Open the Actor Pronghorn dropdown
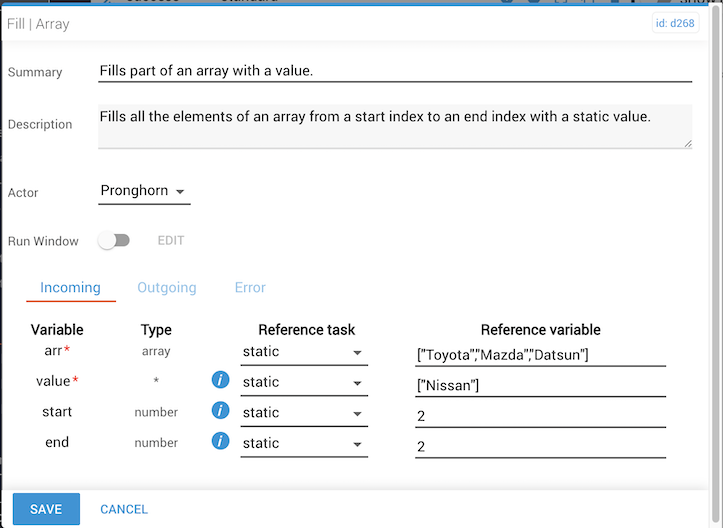Screen dimensions: 723x528 click(144, 191)
